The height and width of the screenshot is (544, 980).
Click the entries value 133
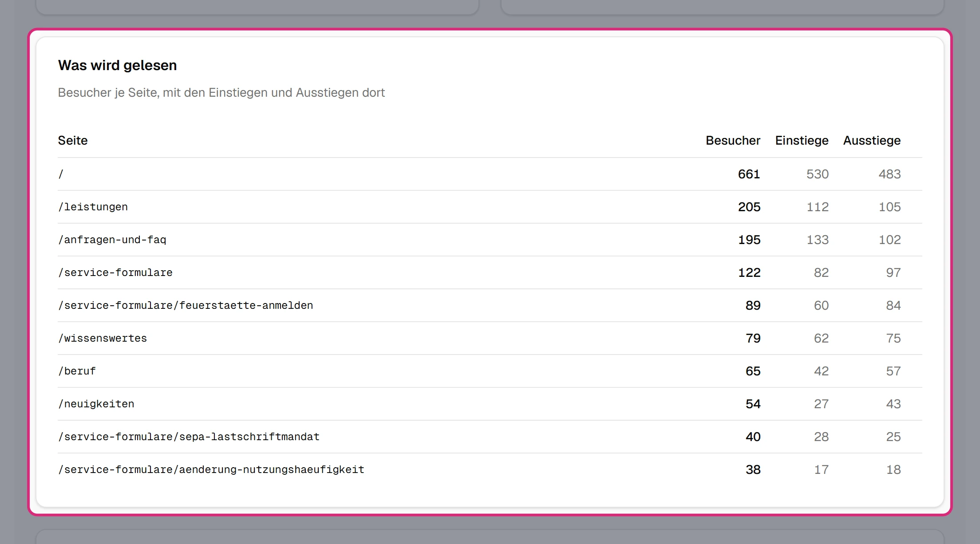tap(818, 240)
